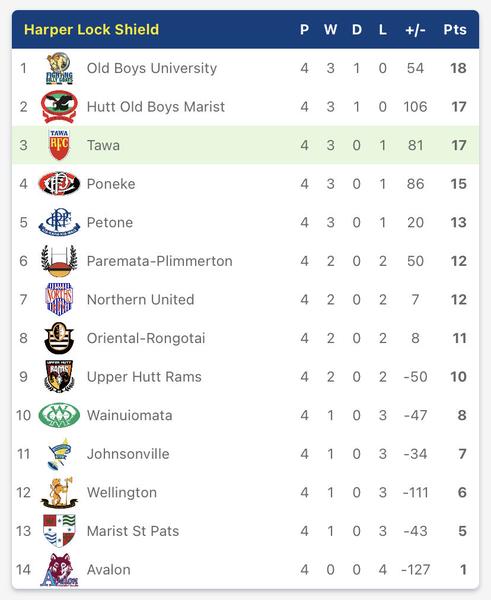Open the Oriental-Rongotai crest icon

click(x=59, y=338)
